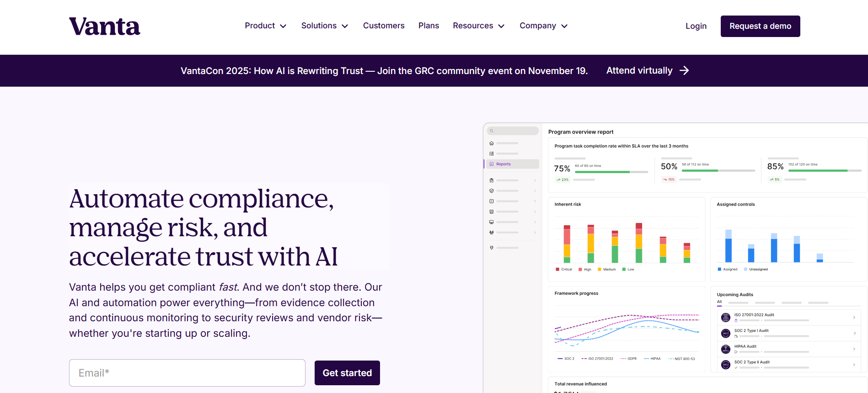This screenshot has height=393, width=868.
Task: Click the Critical legend color swatch
Action: coord(557,269)
